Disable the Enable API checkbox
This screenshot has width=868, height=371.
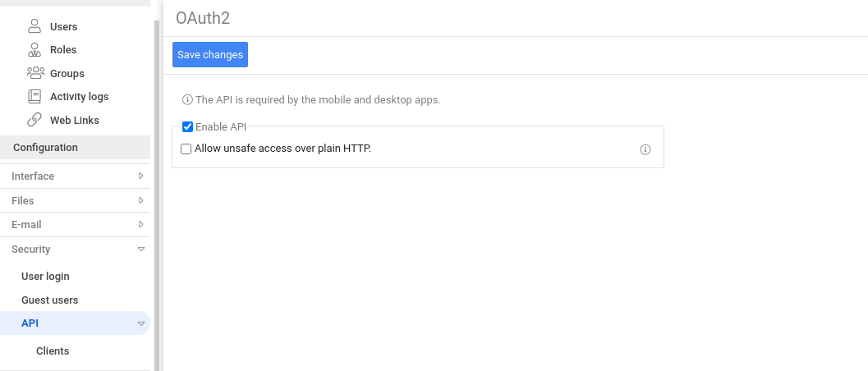(x=187, y=127)
